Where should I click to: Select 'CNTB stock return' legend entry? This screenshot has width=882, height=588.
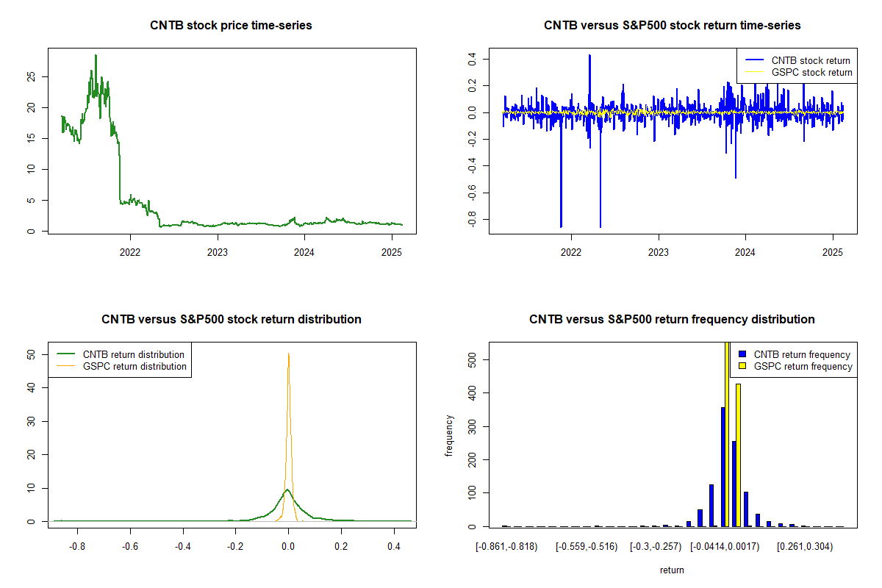[811, 60]
